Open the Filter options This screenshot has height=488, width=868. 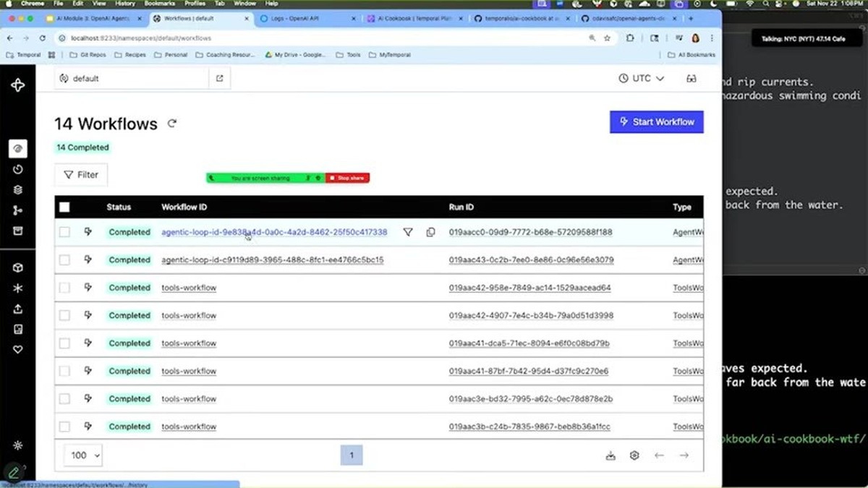81,175
